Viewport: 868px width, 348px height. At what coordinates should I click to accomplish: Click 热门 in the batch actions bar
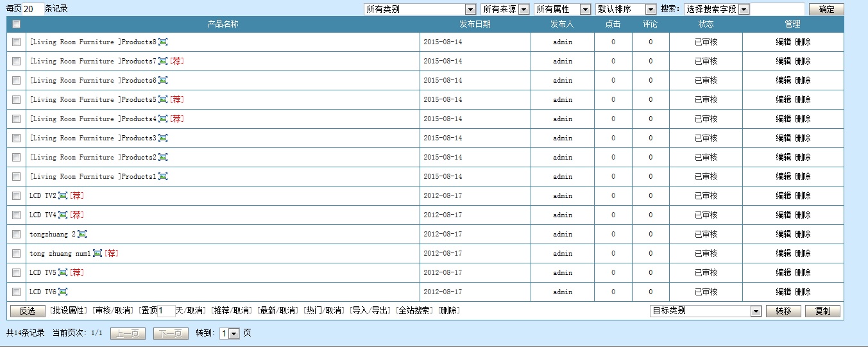click(314, 311)
